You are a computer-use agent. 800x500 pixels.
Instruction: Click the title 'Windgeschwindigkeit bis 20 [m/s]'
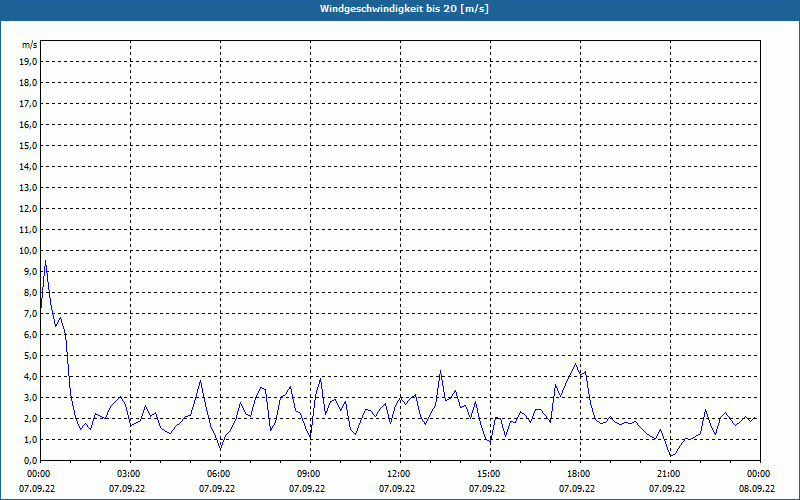pyautogui.click(x=404, y=9)
